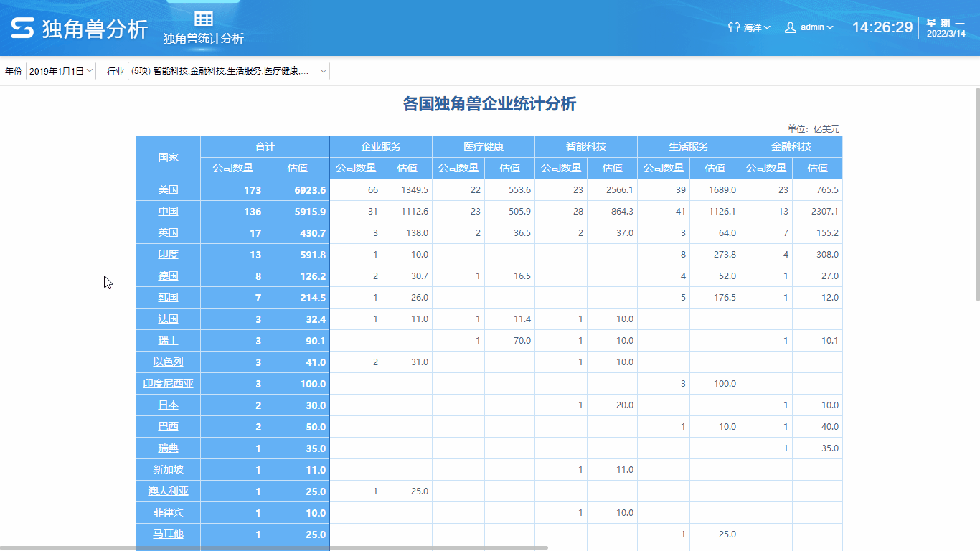Click the 估值 header under 金融科技
Image resolution: width=980 pixels, height=551 pixels.
817,168
